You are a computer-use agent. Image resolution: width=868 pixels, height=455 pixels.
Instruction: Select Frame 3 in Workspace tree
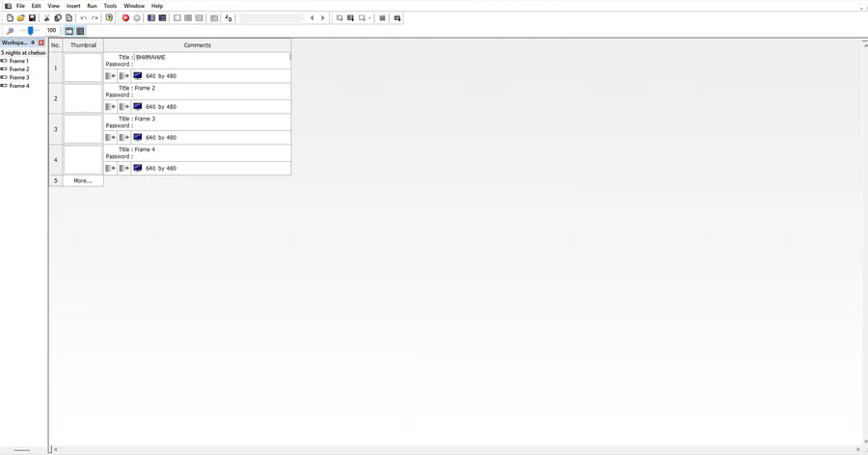[x=19, y=77]
